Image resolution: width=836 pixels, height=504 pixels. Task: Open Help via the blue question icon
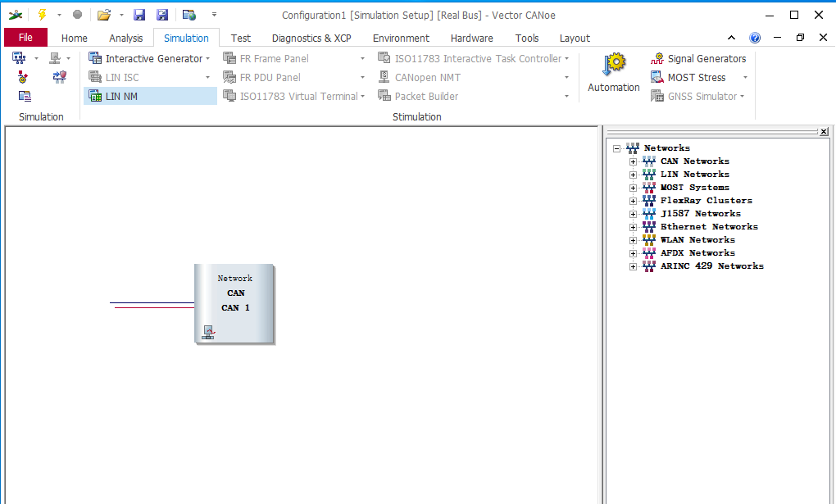(754, 38)
